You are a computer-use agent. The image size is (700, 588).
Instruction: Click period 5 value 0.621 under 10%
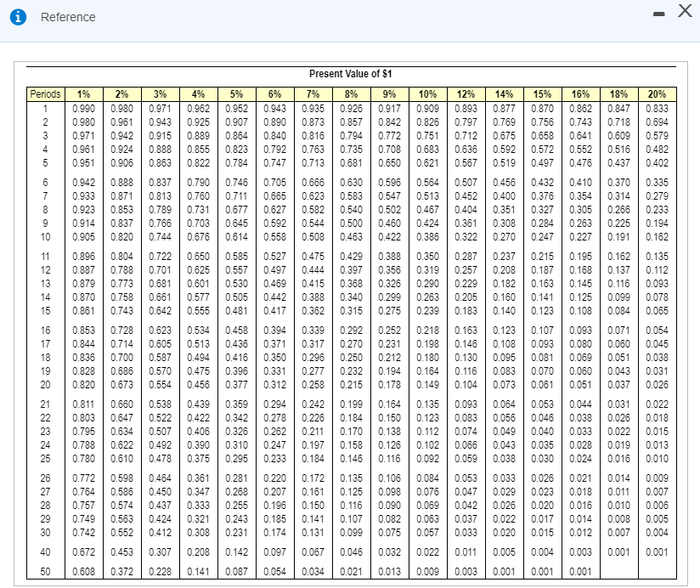[x=427, y=163]
